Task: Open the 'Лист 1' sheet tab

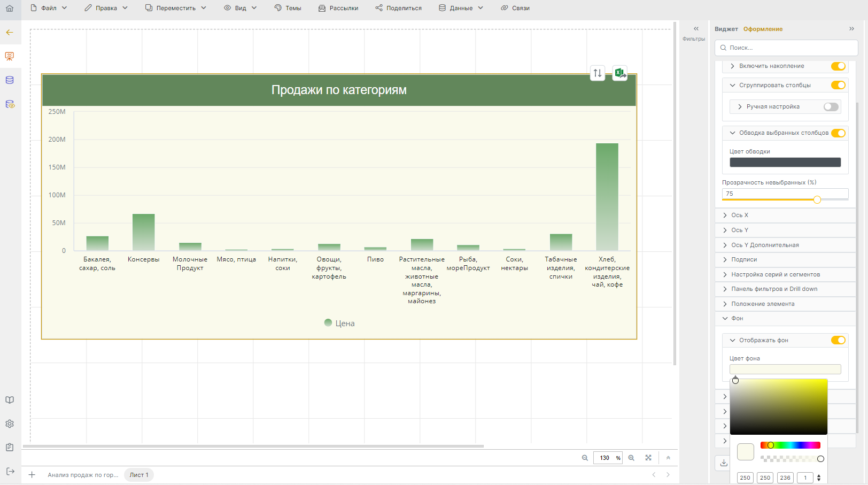Action: 138,475
